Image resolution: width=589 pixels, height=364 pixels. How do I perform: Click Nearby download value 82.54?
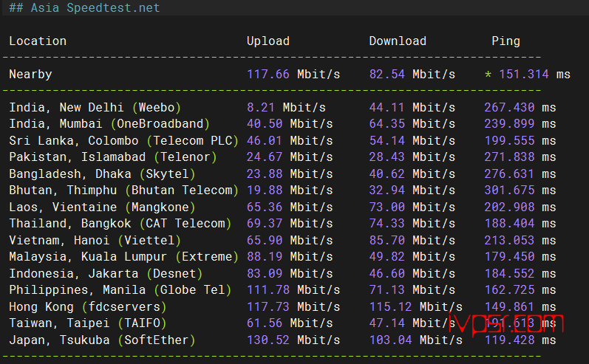(387, 74)
